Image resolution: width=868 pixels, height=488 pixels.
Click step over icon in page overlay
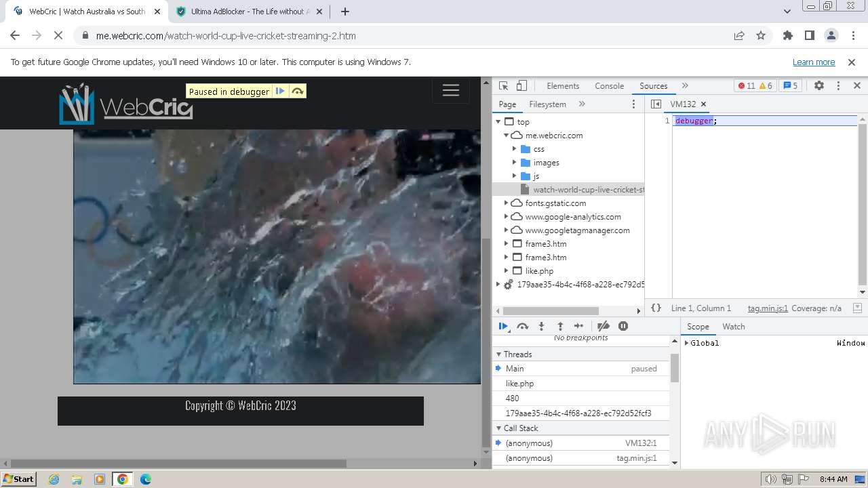(x=298, y=91)
